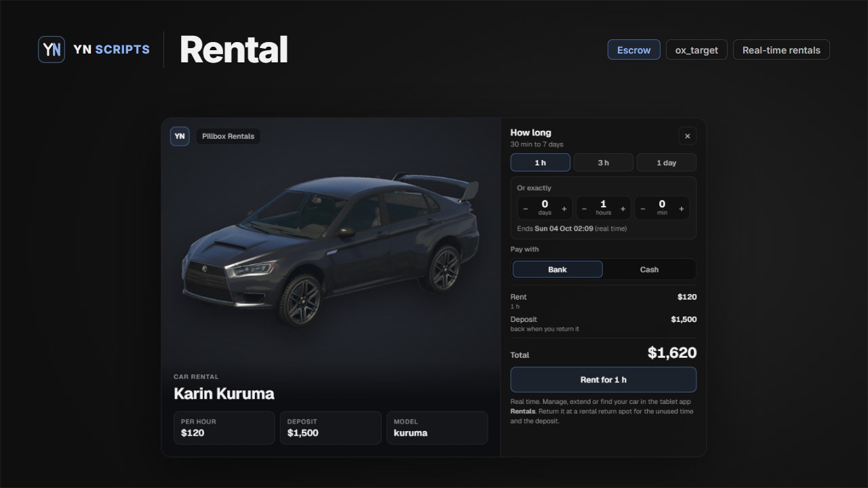Screen dimensions: 868x488
Task: Click the ox_target tag
Action: [696, 50]
